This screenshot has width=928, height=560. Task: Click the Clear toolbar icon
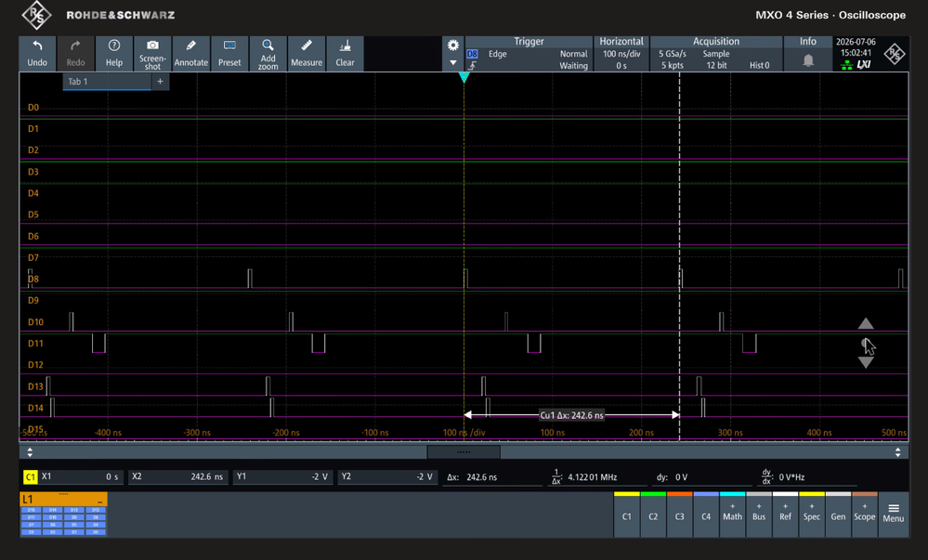pyautogui.click(x=345, y=53)
